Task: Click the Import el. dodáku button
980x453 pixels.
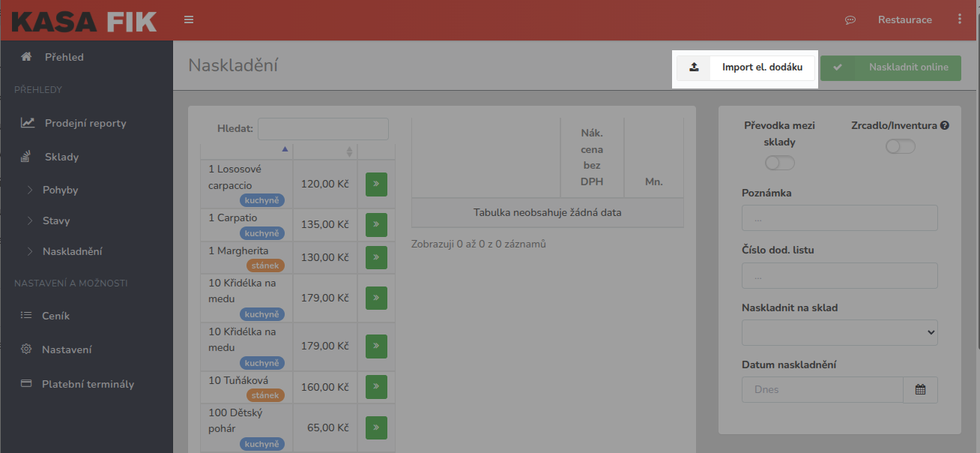Action: 745,67
